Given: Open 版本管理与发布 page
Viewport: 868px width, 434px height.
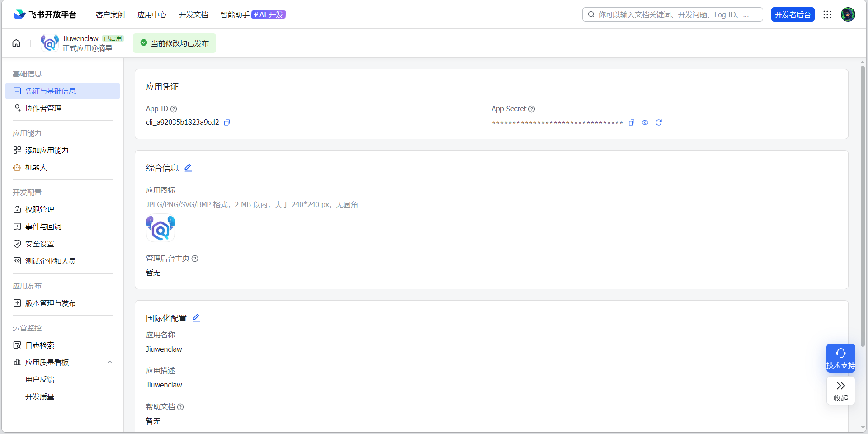Looking at the screenshot, I should point(62,303).
